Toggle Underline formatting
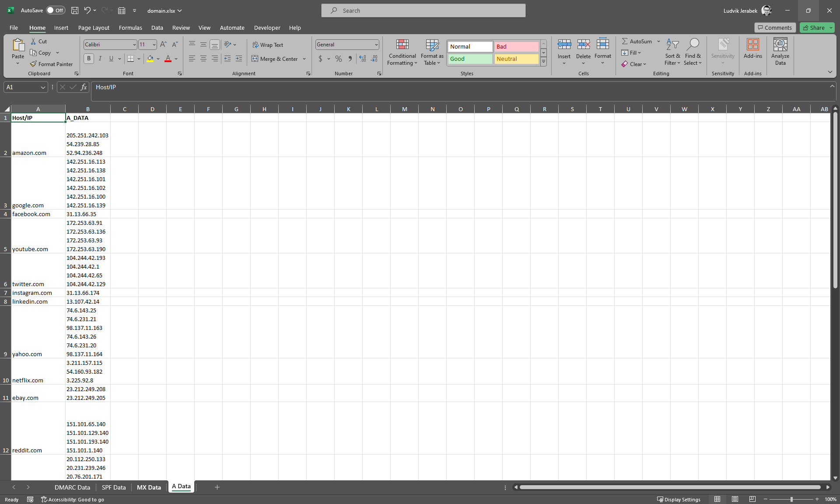840x504 pixels. 111,59
